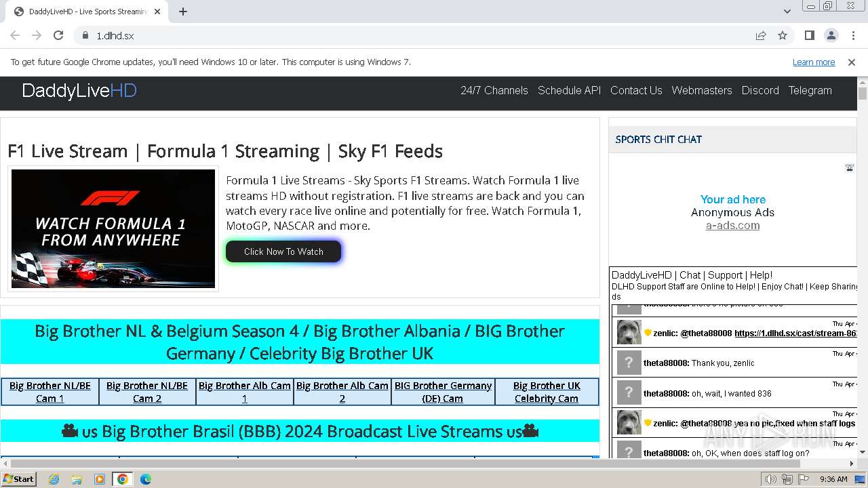Click the volume speaker tray icon
The width and height of the screenshot is (868, 488).
tap(771, 479)
